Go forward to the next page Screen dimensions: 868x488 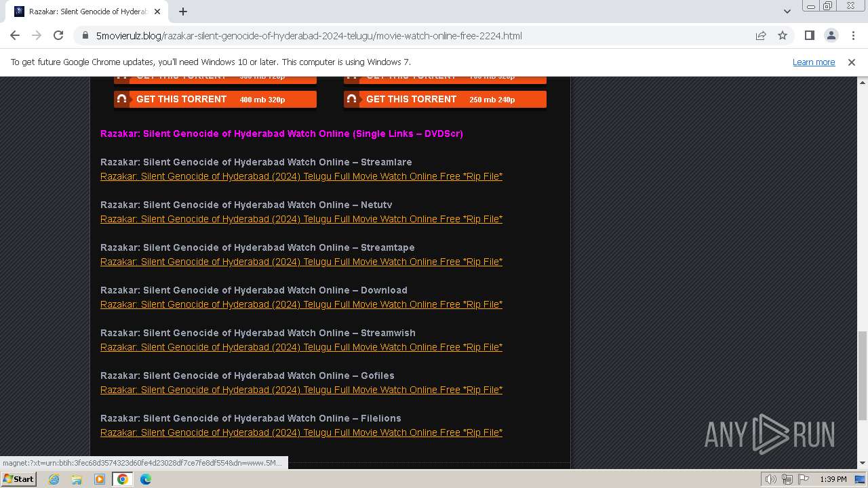37,35
